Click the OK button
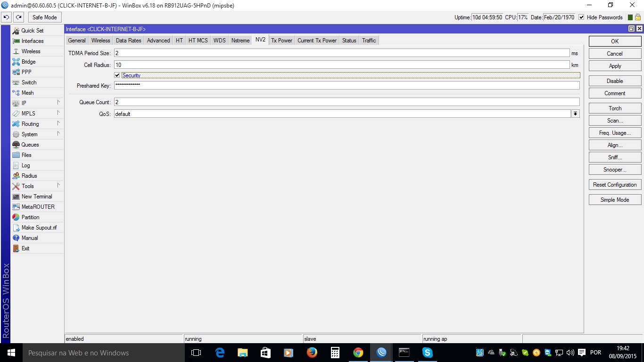644x362 pixels. tap(615, 41)
